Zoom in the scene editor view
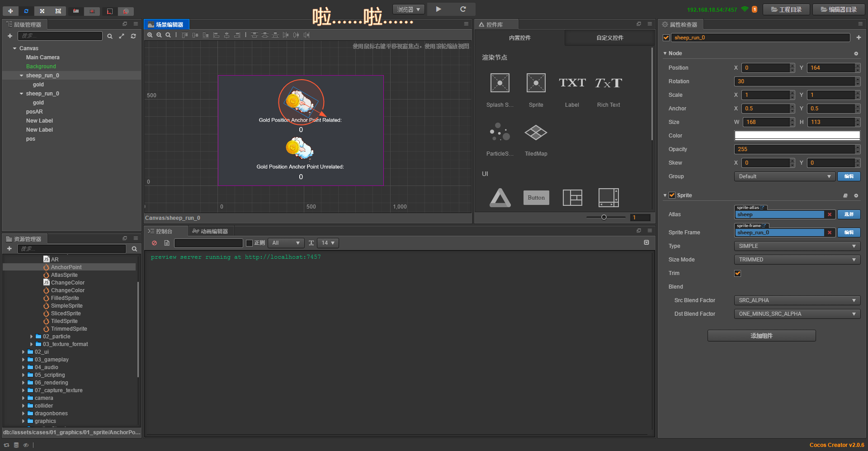This screenshot has height=451, width=868. click(x=150, y=35)
